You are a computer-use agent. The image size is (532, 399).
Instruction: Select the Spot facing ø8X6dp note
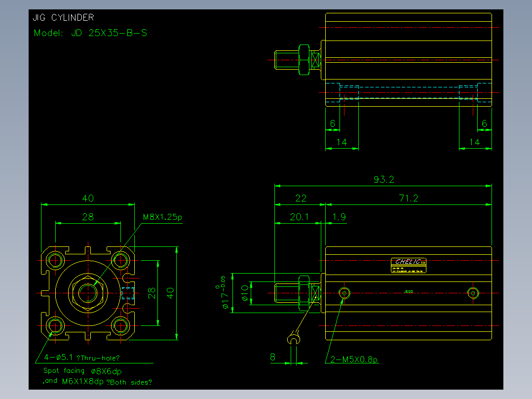tap(82, 371)
